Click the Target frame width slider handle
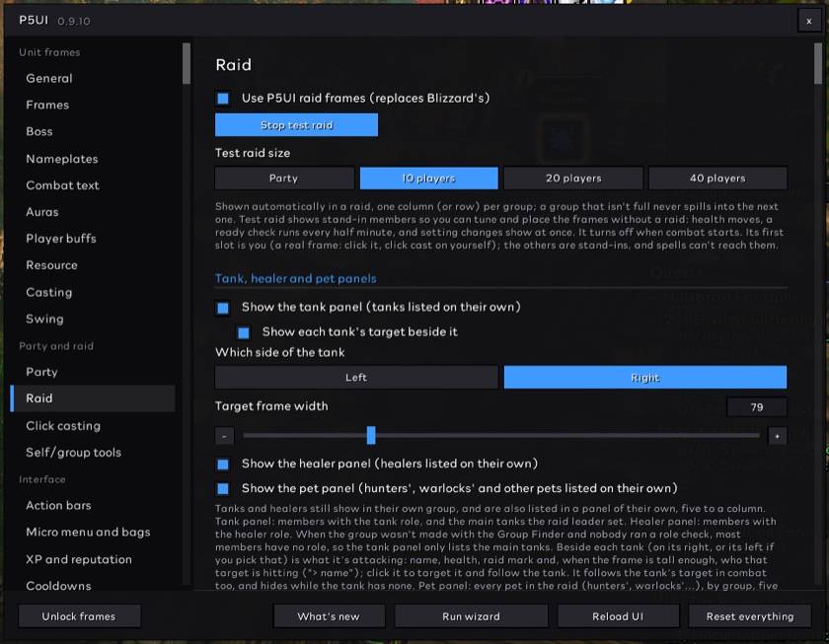The height and width of the screenshot is (644, 829). pos(371,435)
